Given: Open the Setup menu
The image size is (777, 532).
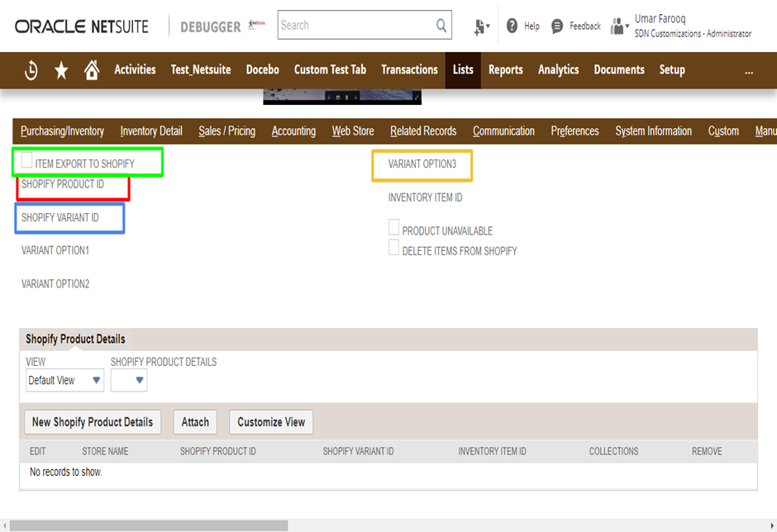Looking at the screenshot, I should pos(672,70).
